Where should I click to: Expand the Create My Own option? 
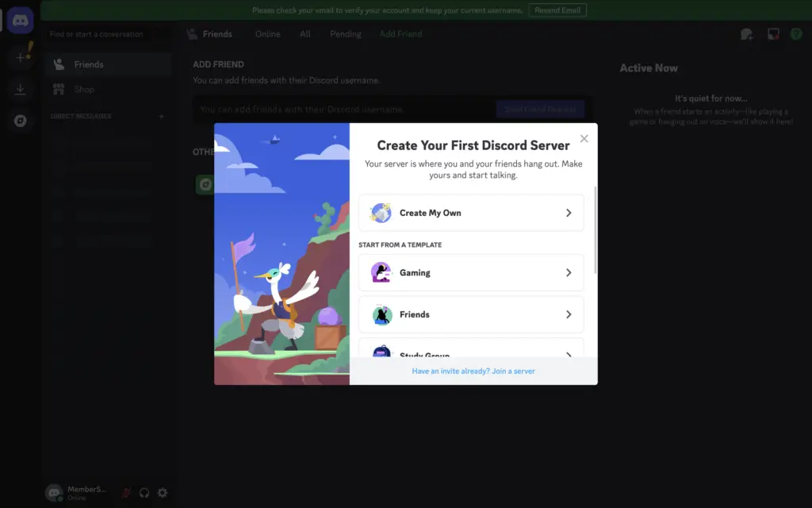tap(471, 213)
